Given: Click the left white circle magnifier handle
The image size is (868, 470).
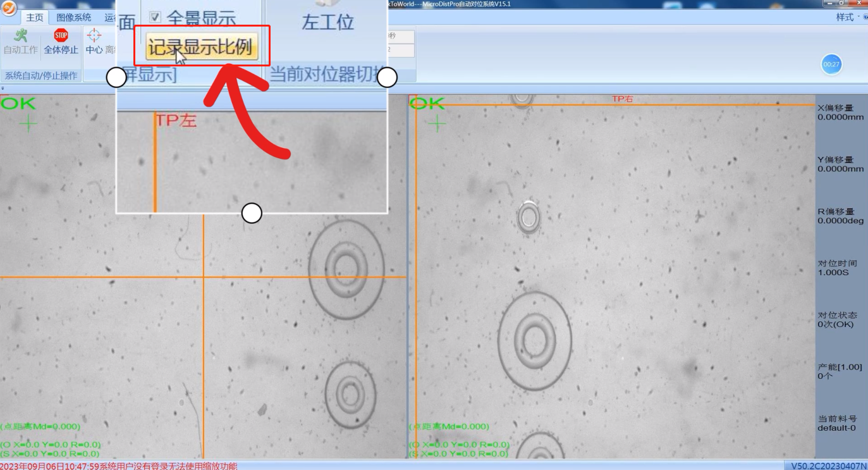Looking at the screenshot, I should click(x=116, y=77).
